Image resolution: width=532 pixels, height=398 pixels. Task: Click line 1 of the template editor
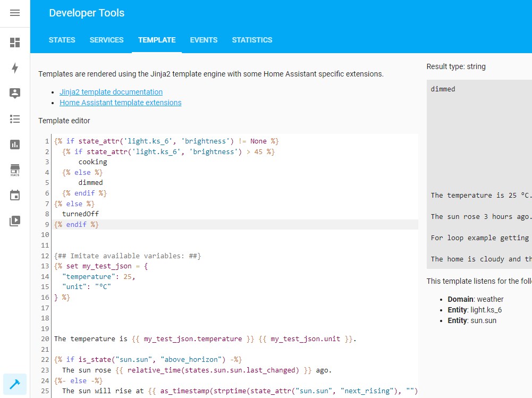(166, 141)
